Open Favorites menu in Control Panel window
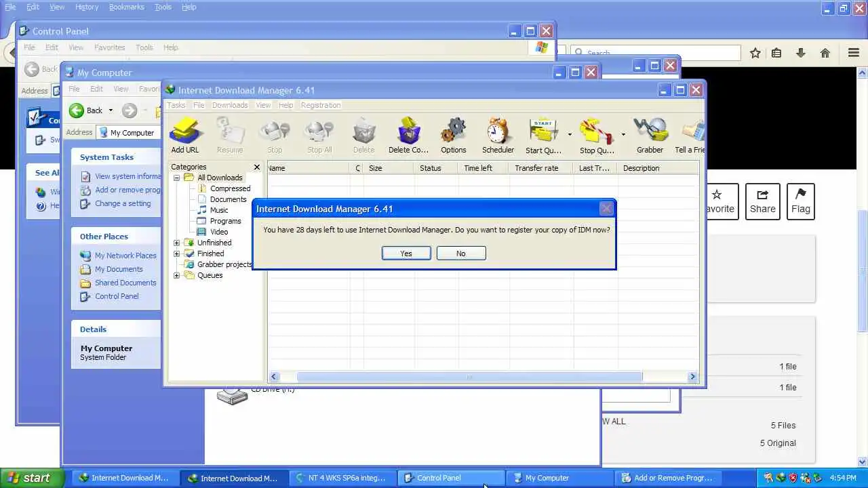868x488 pixels. [x=109, y=47]
